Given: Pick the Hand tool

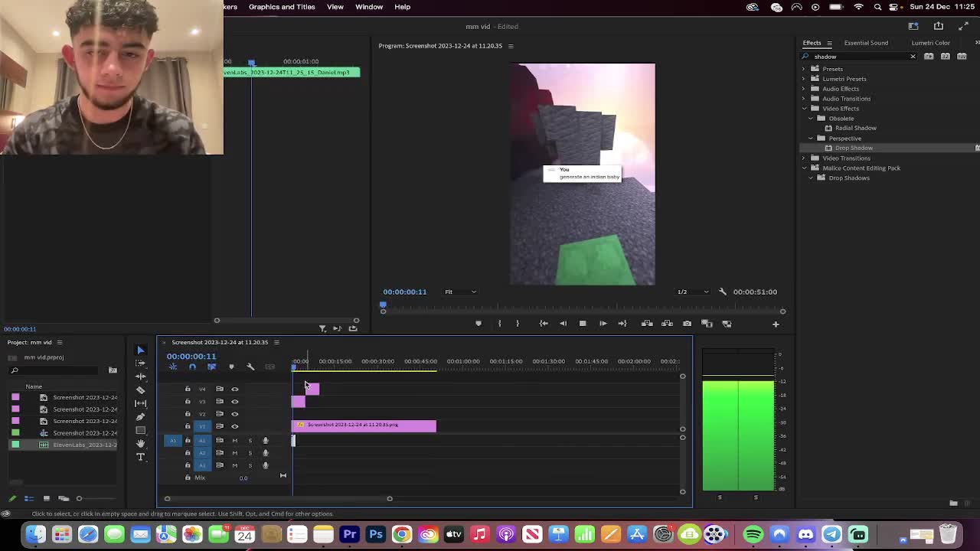Looking at the screenshot, I should click(x=140, y=444).
